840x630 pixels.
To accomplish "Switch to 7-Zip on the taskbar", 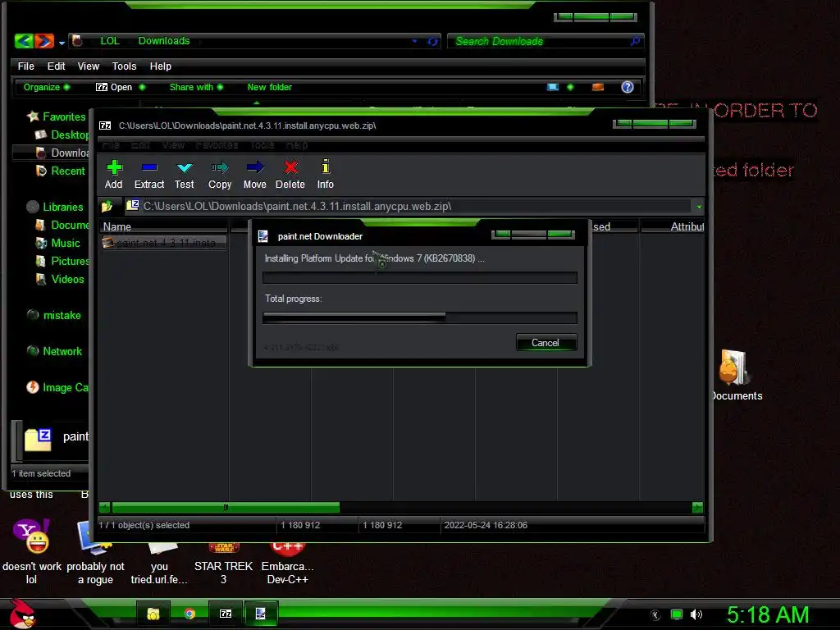I will coord(226,614).
